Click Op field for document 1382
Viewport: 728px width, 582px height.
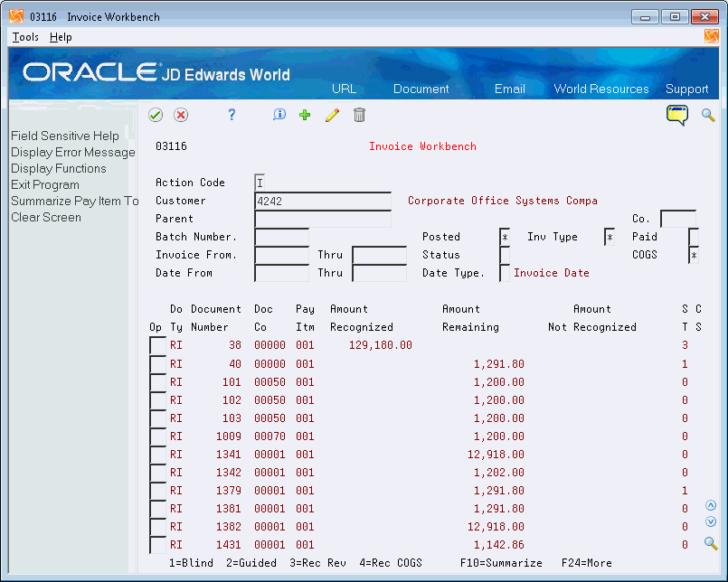(158, 527)
